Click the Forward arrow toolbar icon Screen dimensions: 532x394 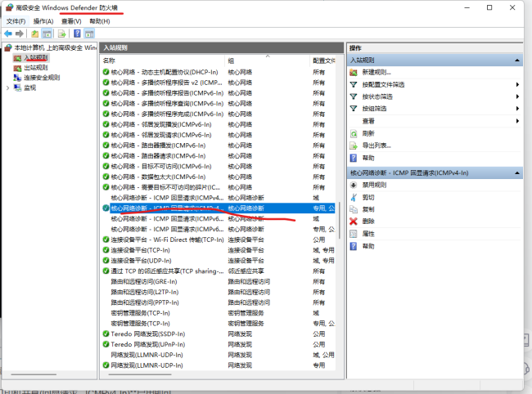[20, 34]
